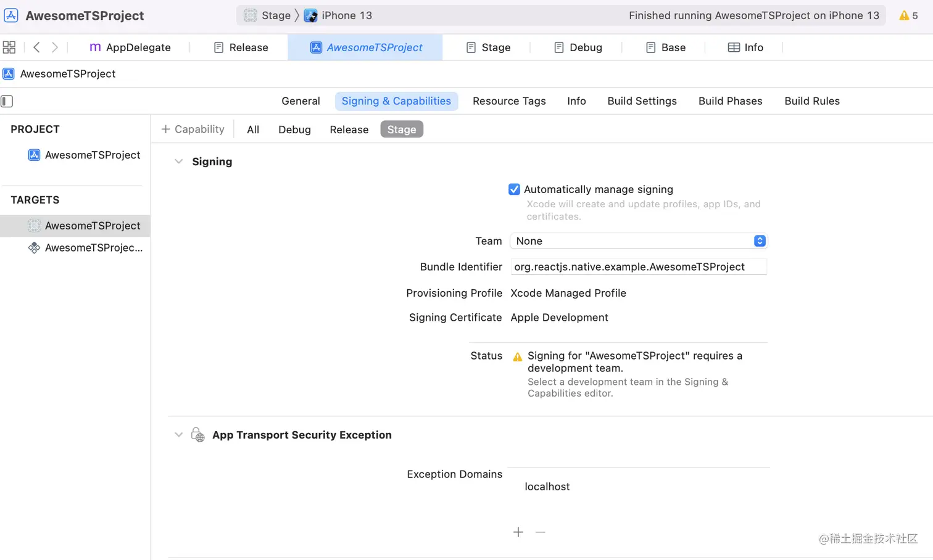
Task: Click the Finished running status message
Action: click(x=753, y=15)
